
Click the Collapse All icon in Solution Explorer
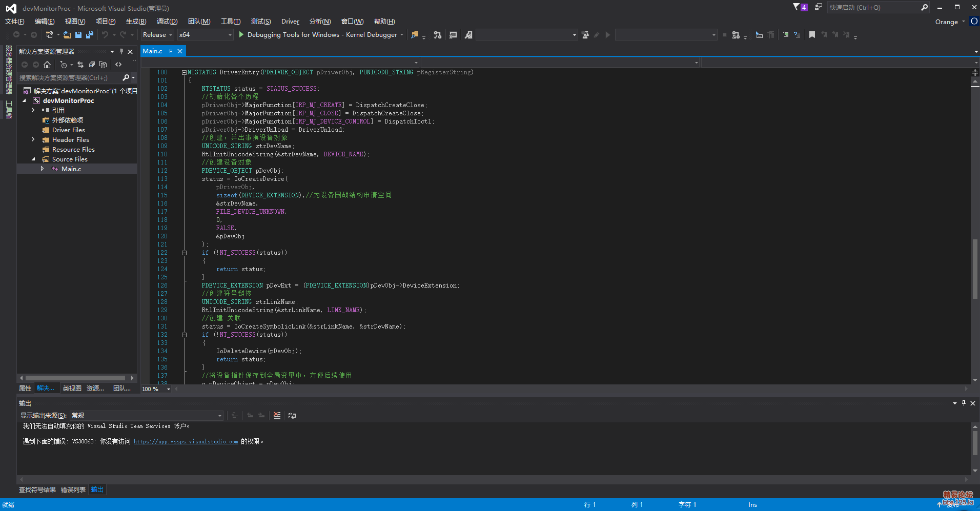tap(92, 65)
